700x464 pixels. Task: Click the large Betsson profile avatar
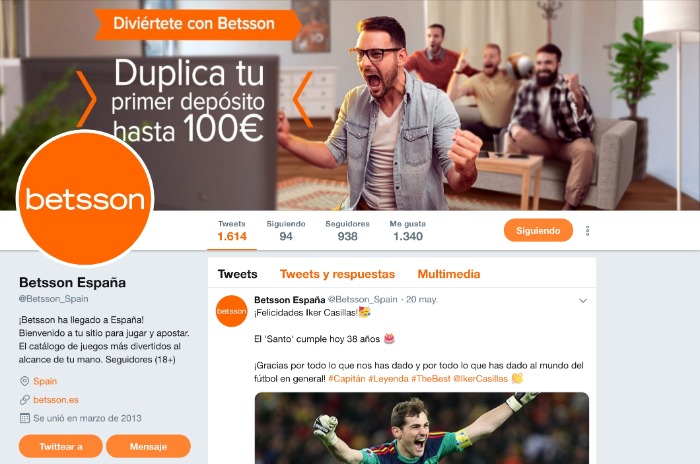(85, 198)
